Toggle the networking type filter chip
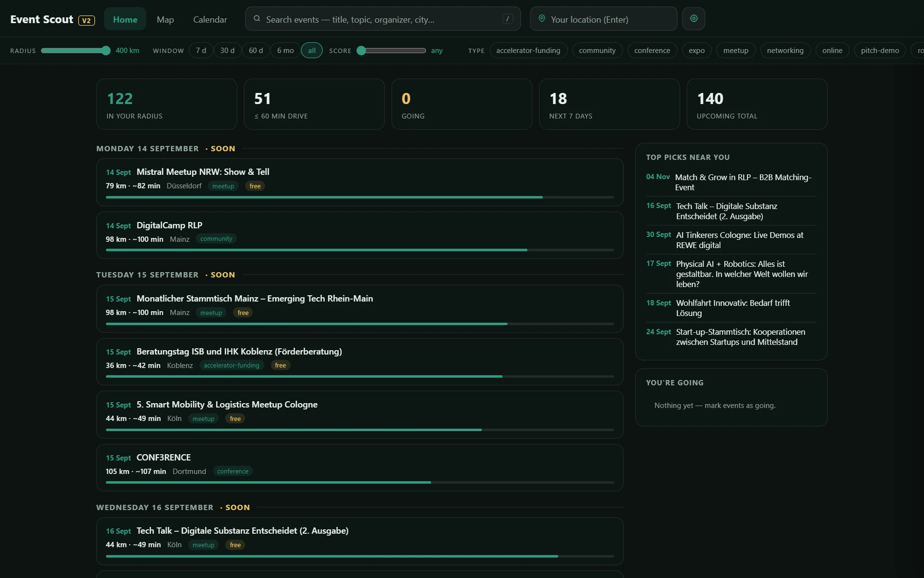The image size is (924, 578). 785,51
